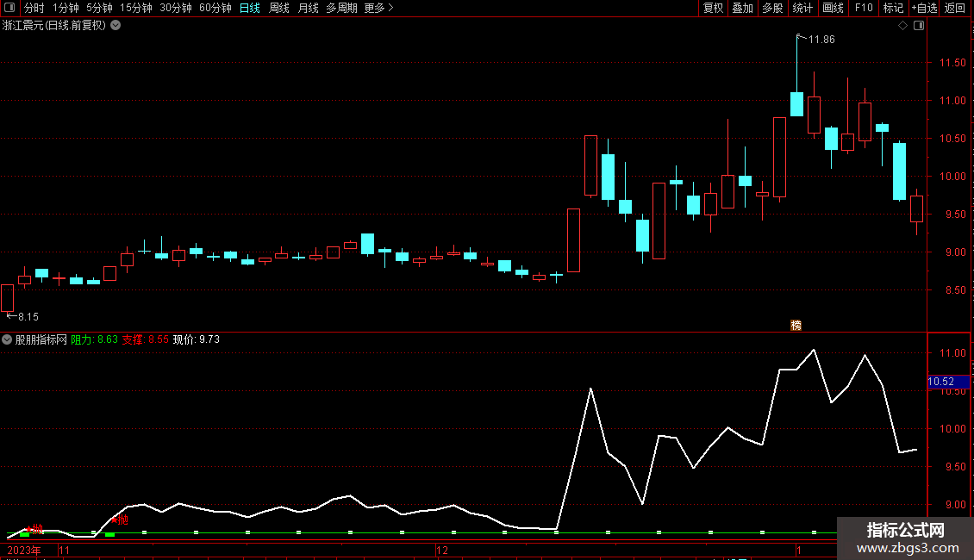
Task: Click the 11.86 high price label
Action: pos(821,40)
